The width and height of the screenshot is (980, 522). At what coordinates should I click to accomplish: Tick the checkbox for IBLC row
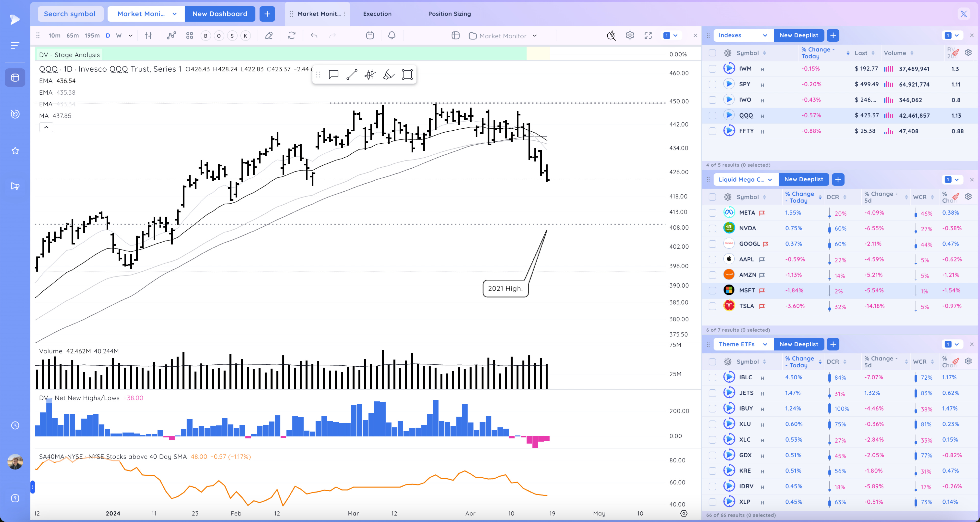click(x=712, y=377)
